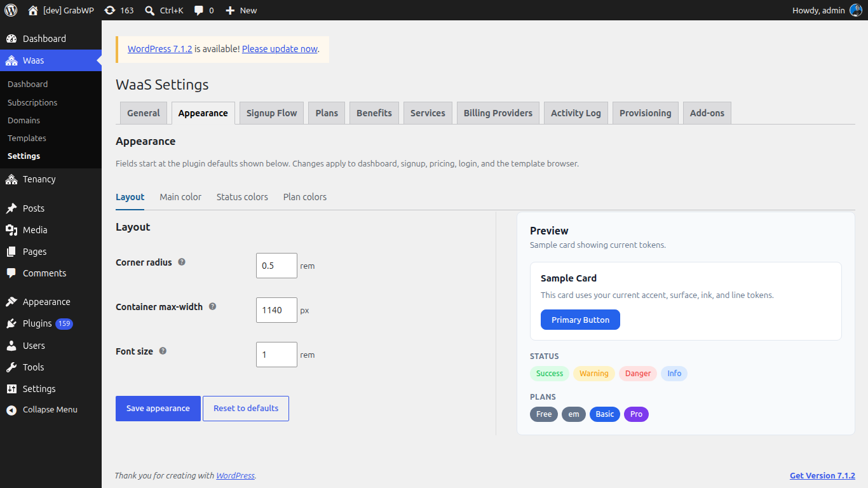Image resolution: width=868 pixels, height=488 pixels.
Task: Open the Waas sidebar menu
Action: (51, 60)
